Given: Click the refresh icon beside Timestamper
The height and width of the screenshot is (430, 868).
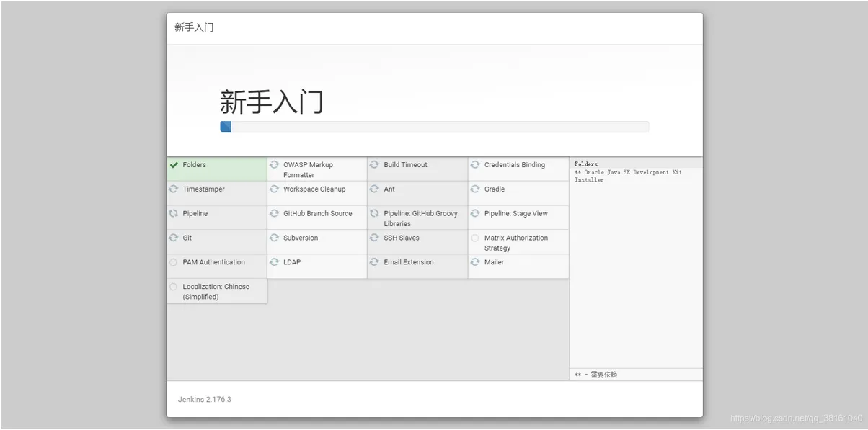Looking at the screenshot, I should [174, 189].
